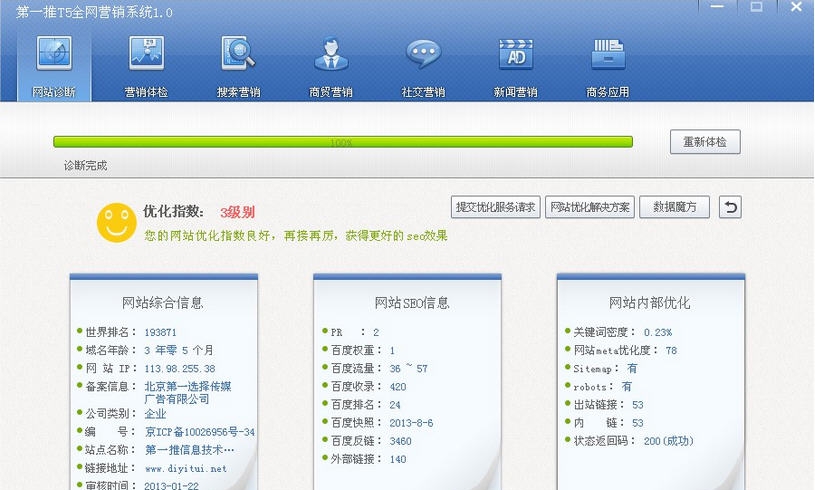815x490 pixels.
Task: Click the robots 有 value
Action: (626, 387)
